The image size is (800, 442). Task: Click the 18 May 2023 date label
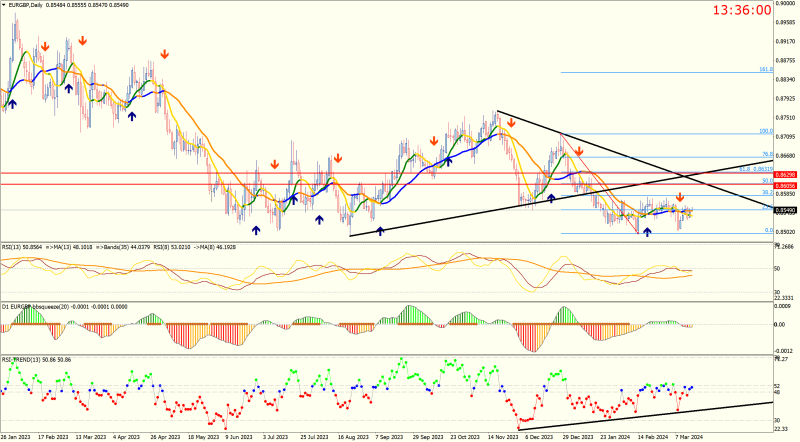pos(203,437)
